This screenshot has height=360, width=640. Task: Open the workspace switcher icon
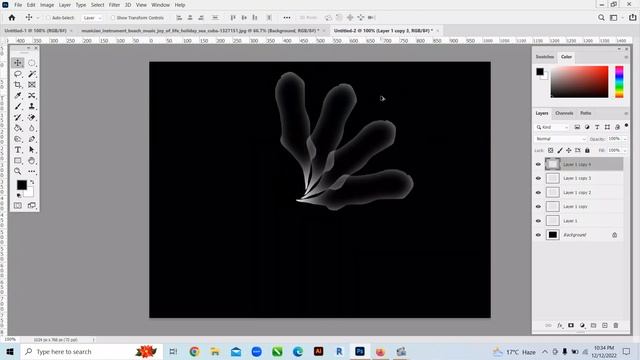coord(613,18)
